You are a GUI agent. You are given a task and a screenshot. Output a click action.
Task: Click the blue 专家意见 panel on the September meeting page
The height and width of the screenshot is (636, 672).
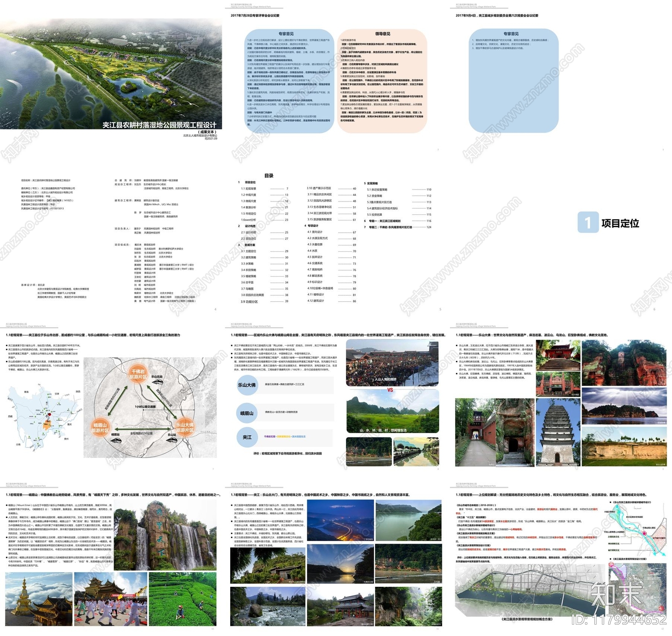pos(513,81)
